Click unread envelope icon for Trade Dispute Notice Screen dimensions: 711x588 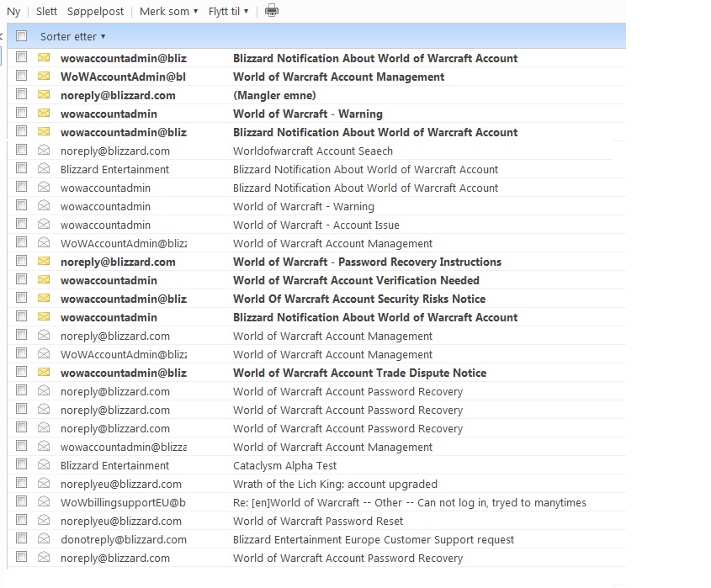coord(44,372)
